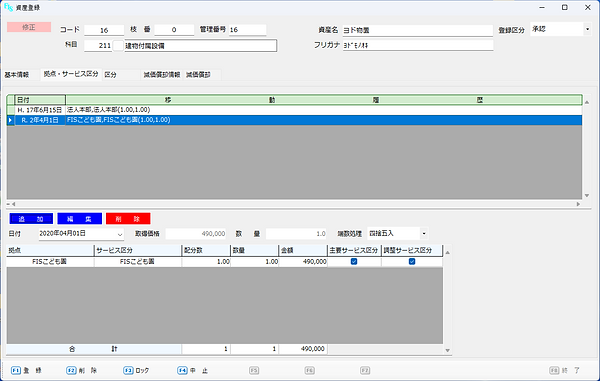
Task: Open the 減価償却 tab
Action: tap(198, 75)
